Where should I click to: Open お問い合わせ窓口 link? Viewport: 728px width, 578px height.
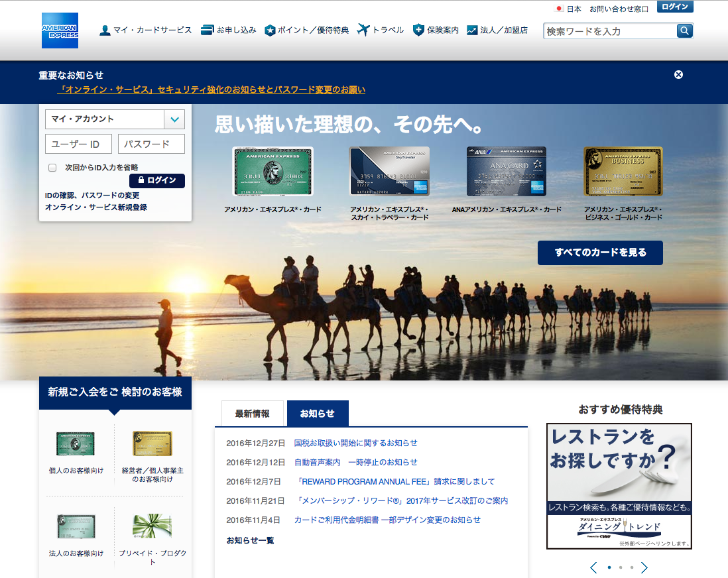click(619, 9)
